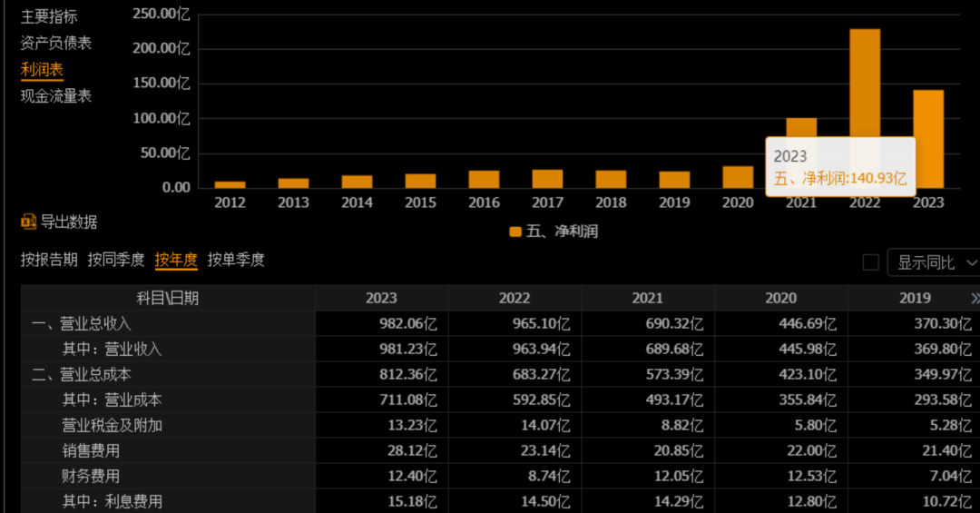Expand more year columns with double-chevron arrow
980x513 pixels.
coord(975,299)
